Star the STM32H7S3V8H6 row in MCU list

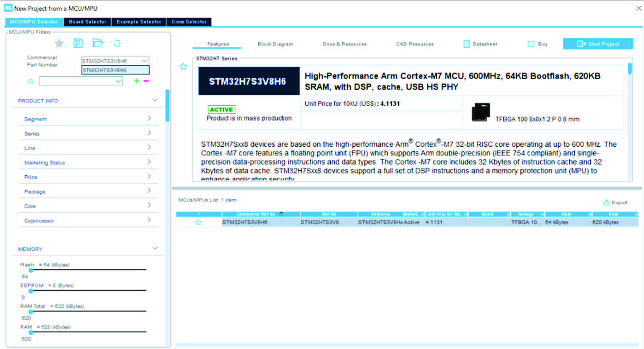pos(199,222)
